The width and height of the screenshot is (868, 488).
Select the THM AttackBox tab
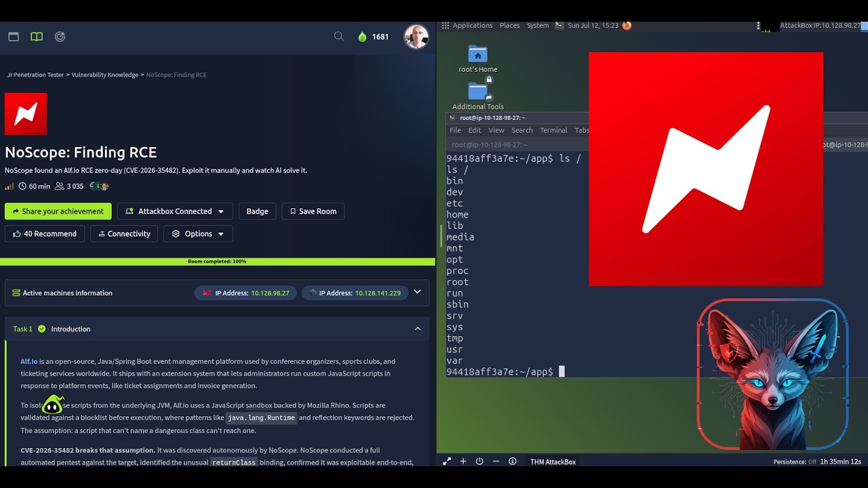(553, 462)
